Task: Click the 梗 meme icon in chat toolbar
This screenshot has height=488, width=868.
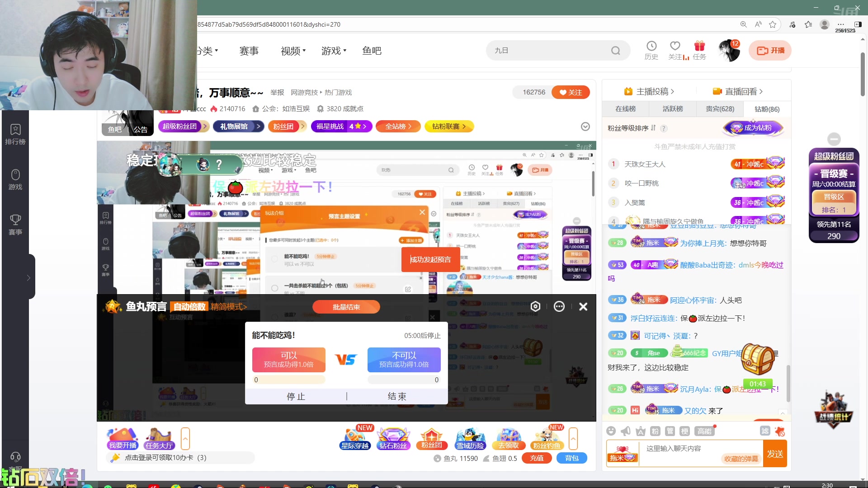Action: [685, 431]
